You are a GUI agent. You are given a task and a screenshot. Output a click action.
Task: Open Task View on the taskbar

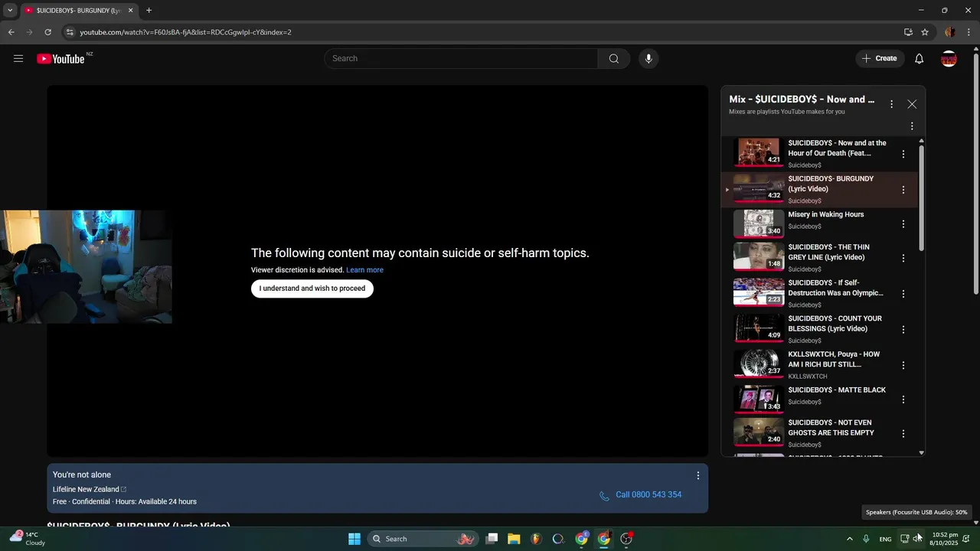tap(492, 539)
